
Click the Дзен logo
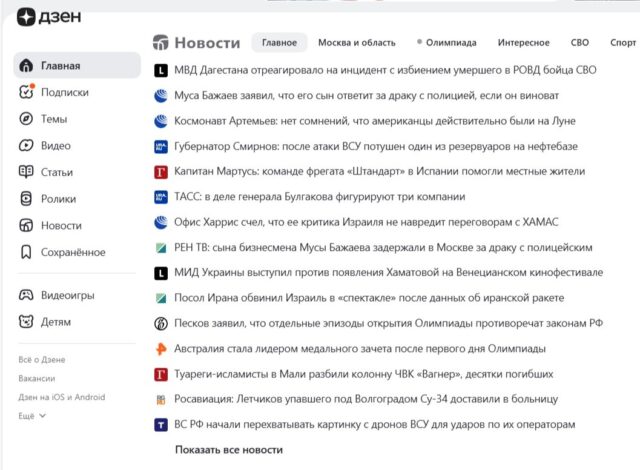[x=49, y=17]
